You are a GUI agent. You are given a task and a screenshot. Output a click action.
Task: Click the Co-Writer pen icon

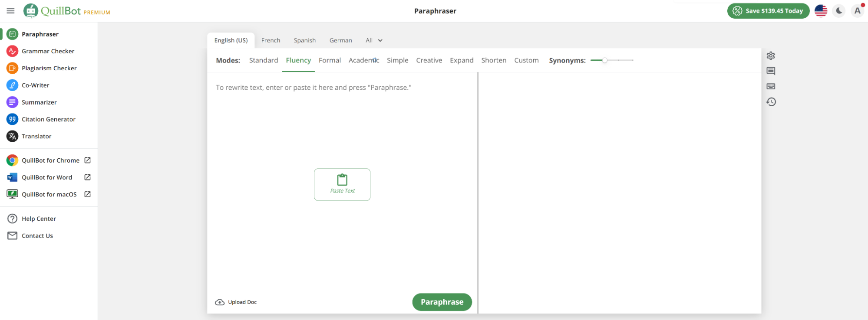point(12,85)
